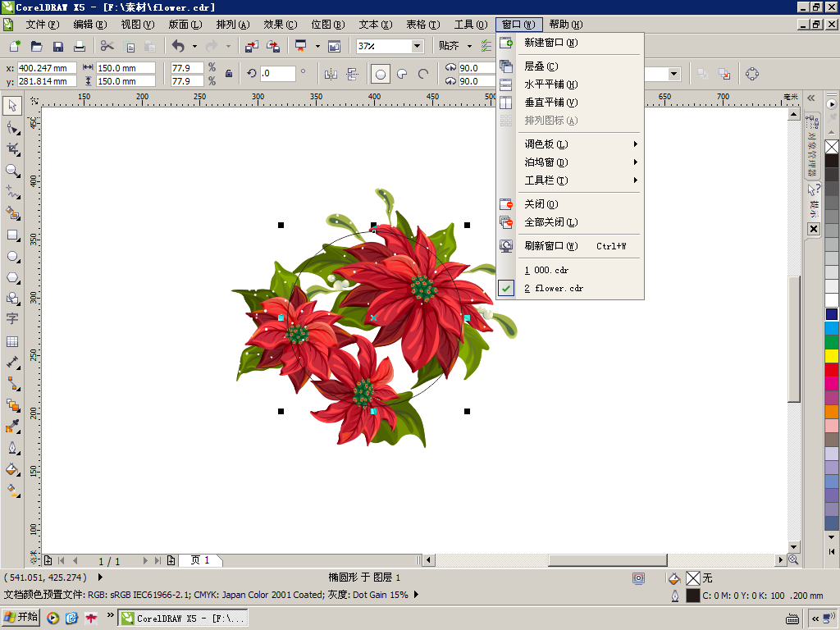
Task: Click the x position input field
Action: point(47,68)
